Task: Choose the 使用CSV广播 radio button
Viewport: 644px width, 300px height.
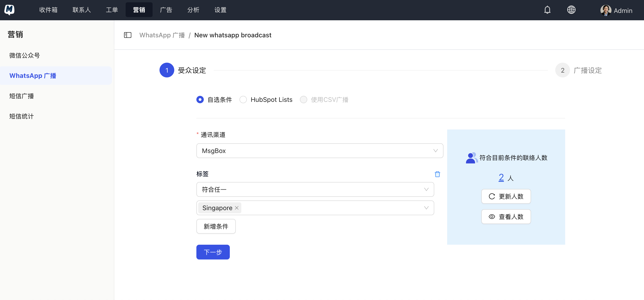Action: 304,100
